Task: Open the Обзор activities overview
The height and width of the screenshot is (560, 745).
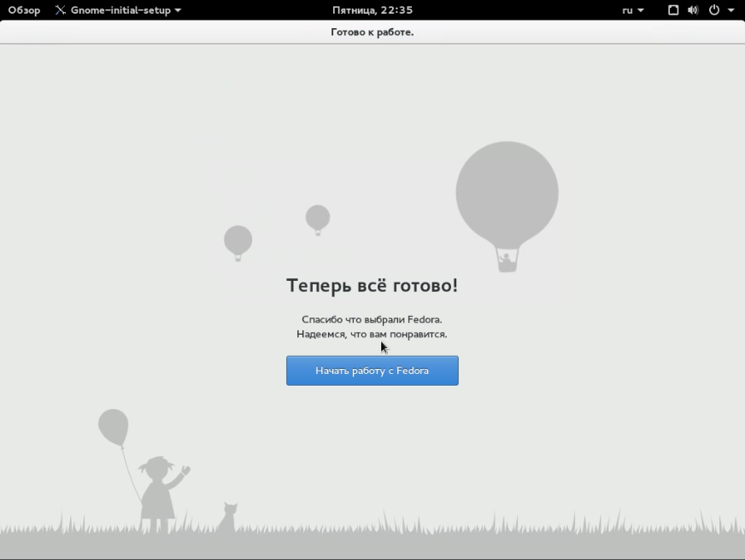Action: 24,10
